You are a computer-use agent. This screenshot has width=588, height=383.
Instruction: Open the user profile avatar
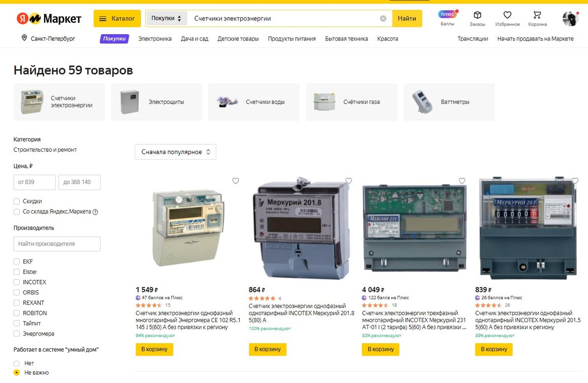[570, 19]
